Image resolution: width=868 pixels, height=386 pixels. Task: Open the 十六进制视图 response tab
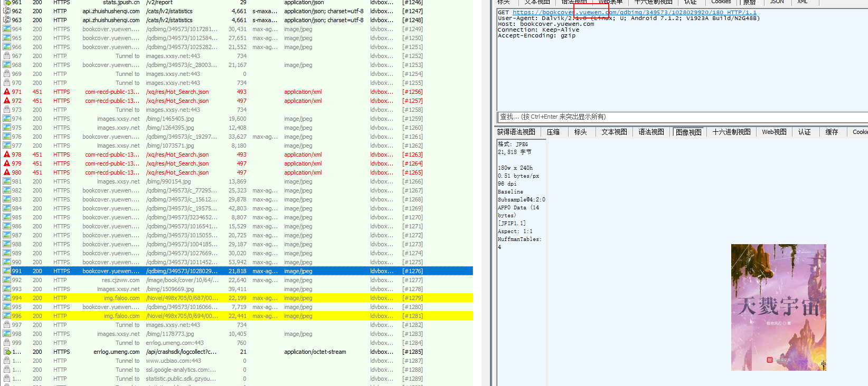tap(731, 132)
